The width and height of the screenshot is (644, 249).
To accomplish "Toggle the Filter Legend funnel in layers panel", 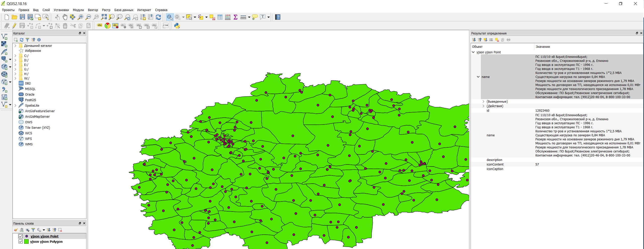I will [x=33, y=230].
